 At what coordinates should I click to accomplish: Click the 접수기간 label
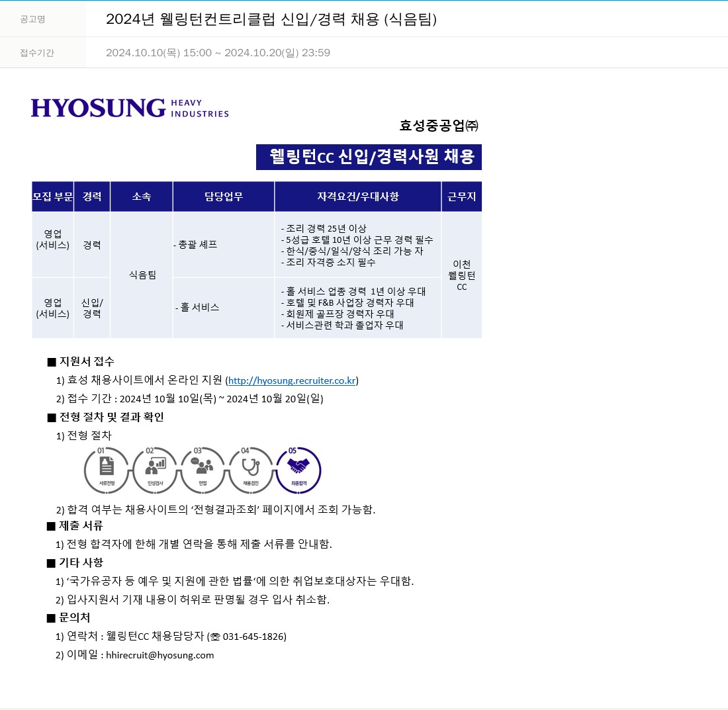point(37,53)
